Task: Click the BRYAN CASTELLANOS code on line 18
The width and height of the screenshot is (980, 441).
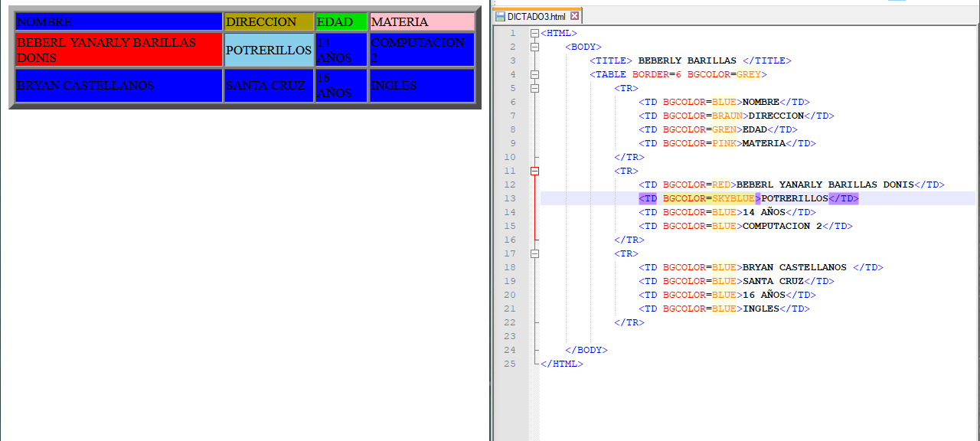Action: (x=761, y=267)
